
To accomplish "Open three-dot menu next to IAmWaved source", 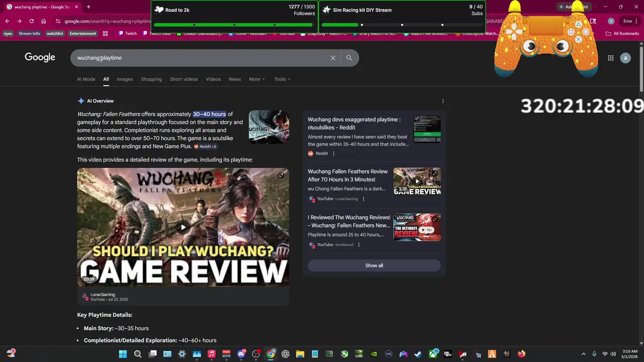I will [x=359, y=245].
